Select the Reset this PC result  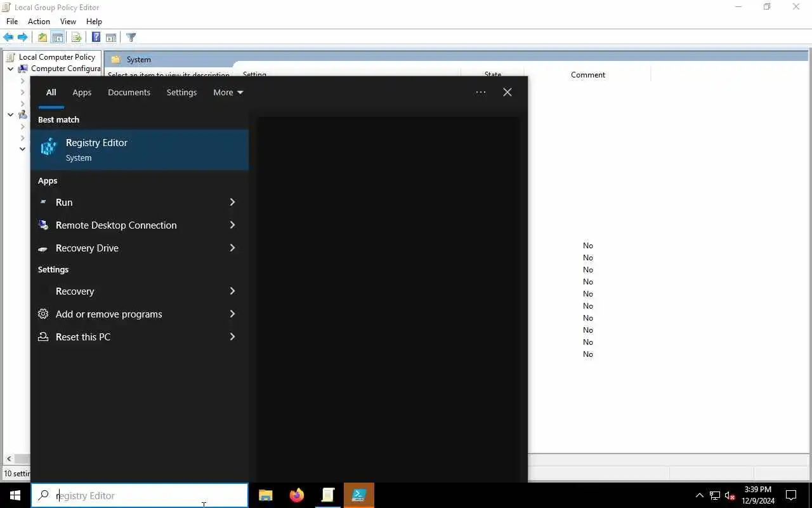click(x=127, y=337)
